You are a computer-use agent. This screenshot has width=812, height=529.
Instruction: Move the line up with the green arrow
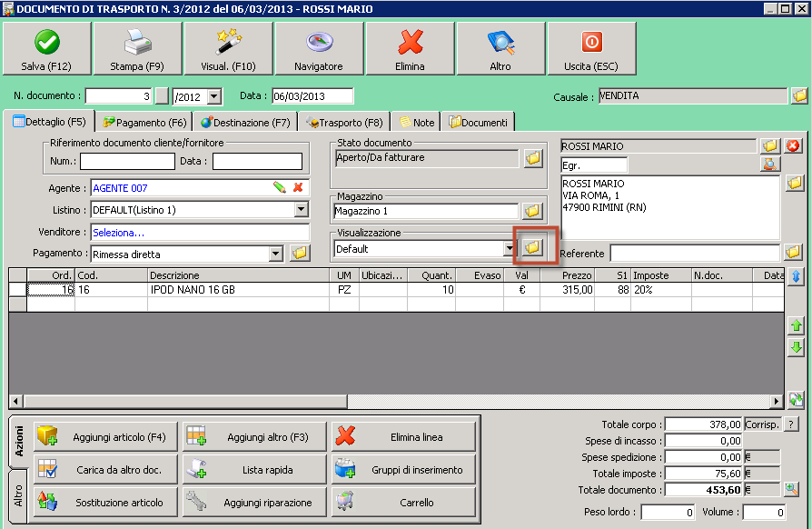[796, 326]
